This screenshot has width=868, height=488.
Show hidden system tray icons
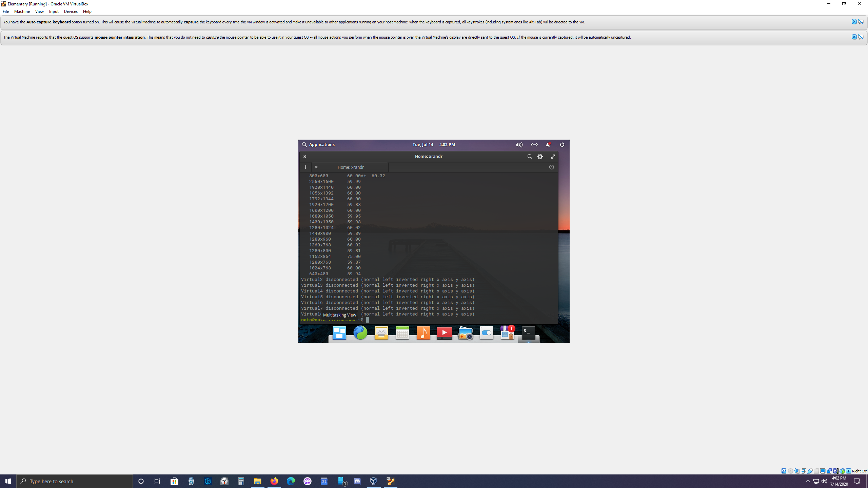808,481
